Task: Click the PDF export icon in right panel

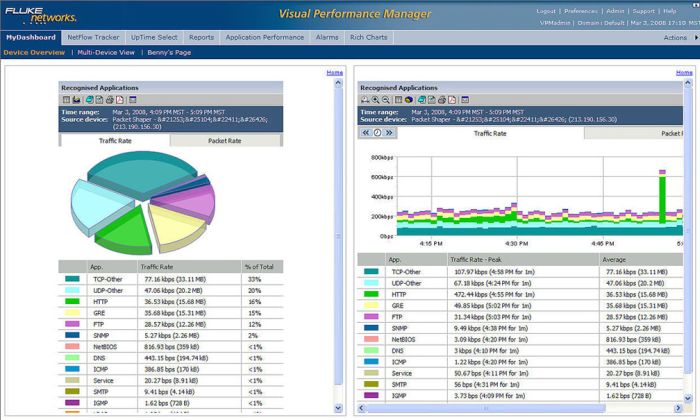Action: point(452,100)
